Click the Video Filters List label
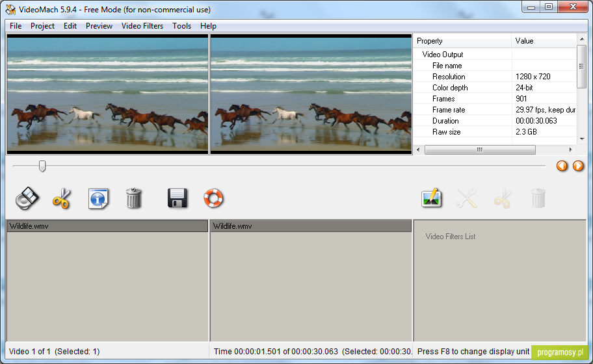This screenshot has height=364, width=593. pyautogui.click(x=451, y=237)
